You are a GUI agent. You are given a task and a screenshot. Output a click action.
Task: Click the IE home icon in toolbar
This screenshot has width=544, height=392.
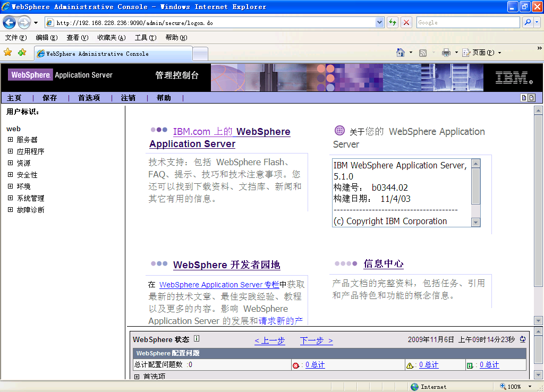[401, 53]
